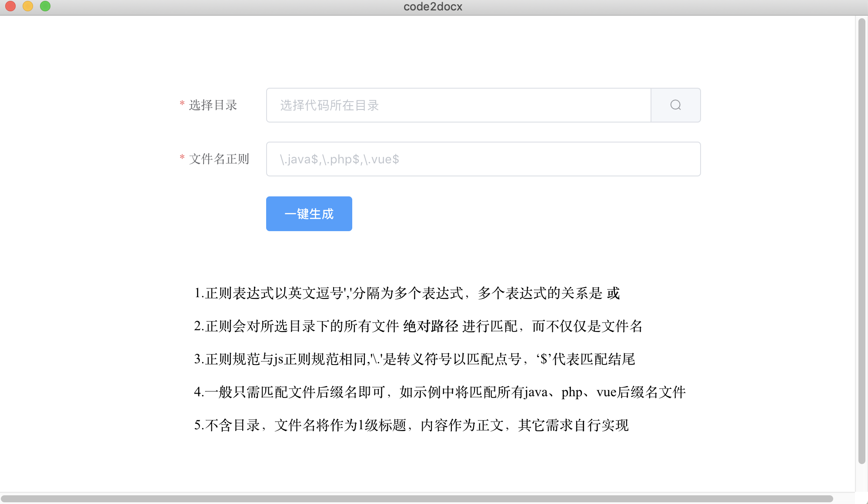Viewport: 868px width, 504px height.
Task: Click the 文件名正则 regex input field
Action: point(483,159)
